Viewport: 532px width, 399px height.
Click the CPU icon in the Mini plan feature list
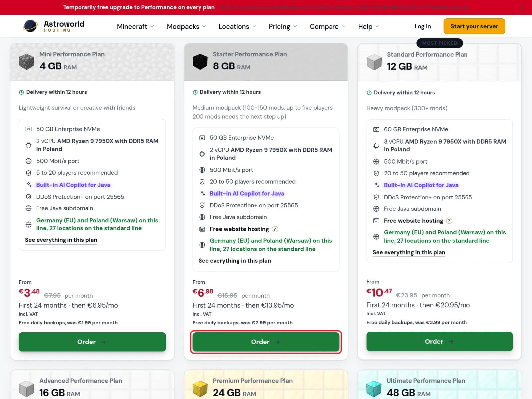click(x=29, y=145)
